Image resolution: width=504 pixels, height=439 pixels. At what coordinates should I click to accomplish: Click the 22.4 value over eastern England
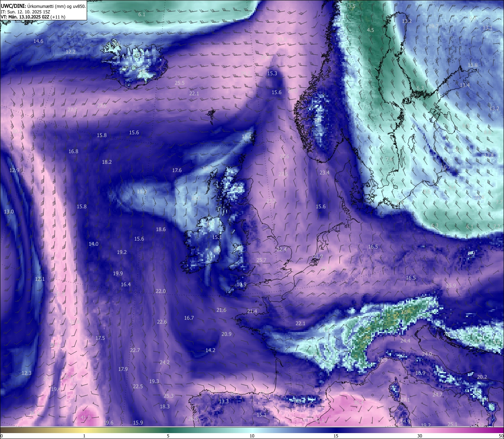tap(282, 249)
